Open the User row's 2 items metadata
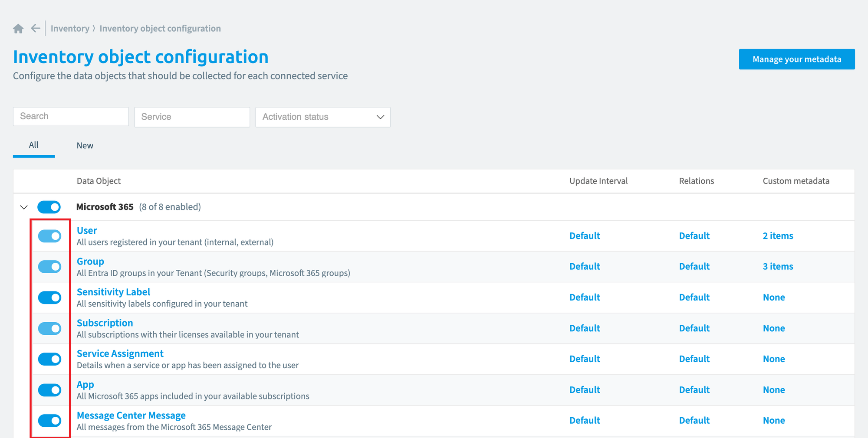Viewport: 868px width, 438px height. [778, 236]
